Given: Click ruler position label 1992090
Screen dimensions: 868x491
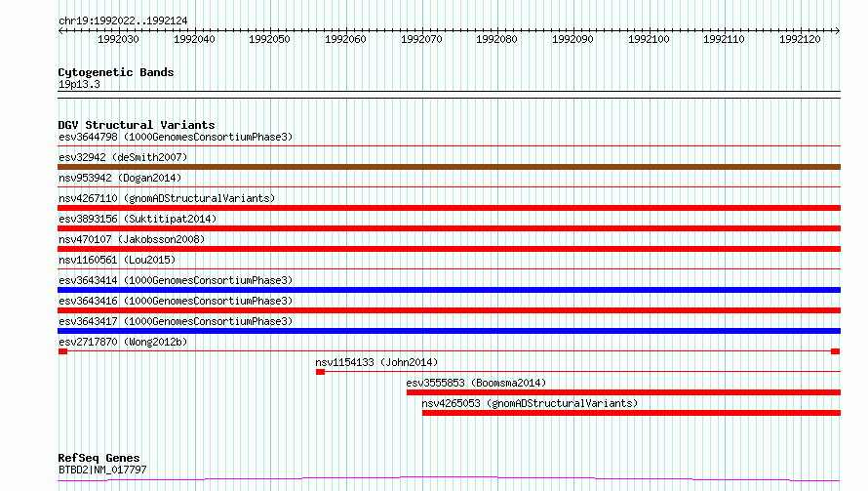Looking at the screenshot, I should pyautogui.click(x=572, y=39).
